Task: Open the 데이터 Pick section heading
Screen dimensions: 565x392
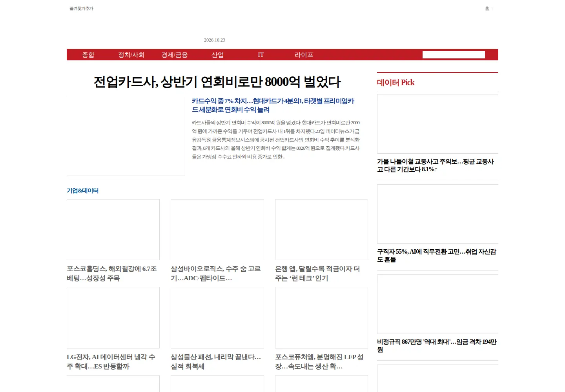Action: tap(395, 82)
